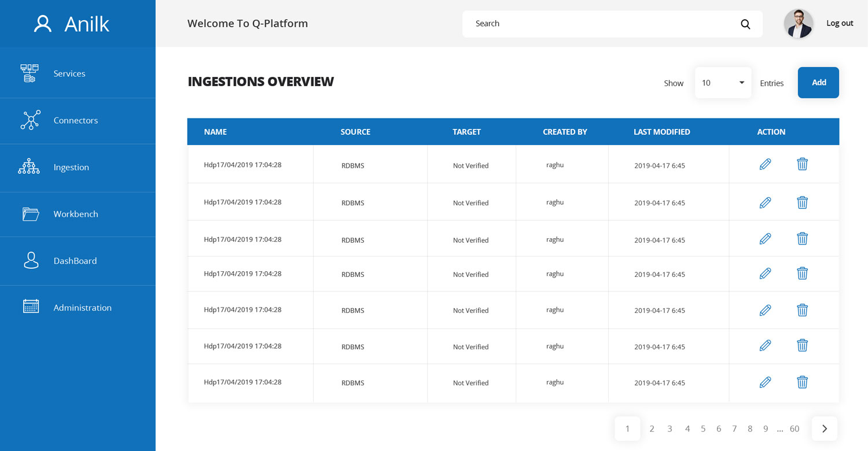
Task: Click RDBMS in the second row
Action: 353,203
